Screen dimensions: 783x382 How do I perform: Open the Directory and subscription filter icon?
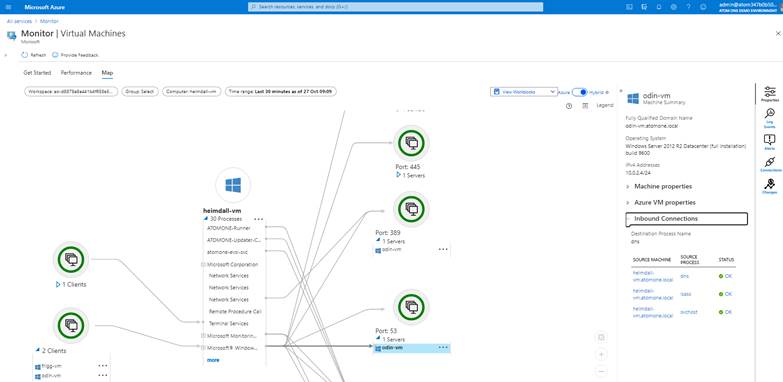click(644, 7)
